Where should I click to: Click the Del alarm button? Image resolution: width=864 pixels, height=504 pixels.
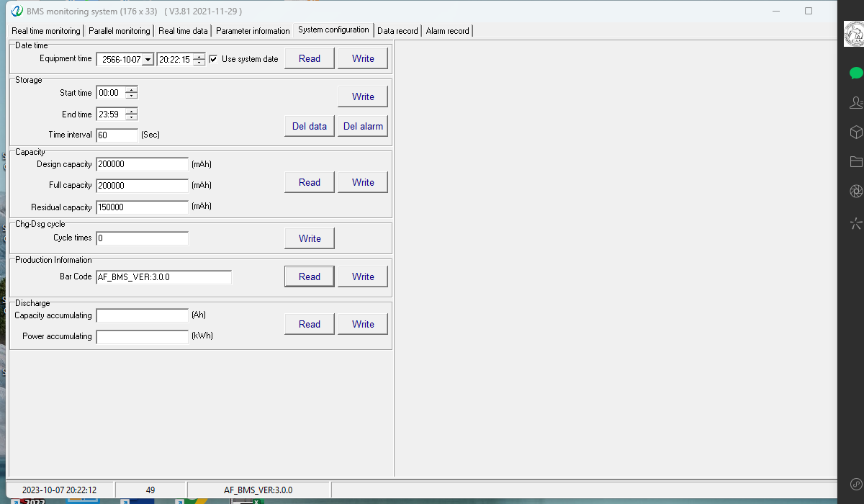point(363,126)
